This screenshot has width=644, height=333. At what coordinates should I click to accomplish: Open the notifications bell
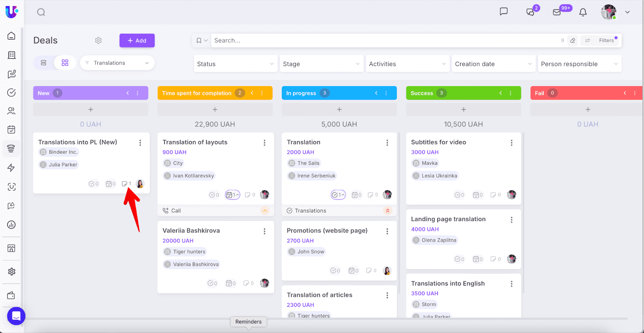tap(583, 12)
